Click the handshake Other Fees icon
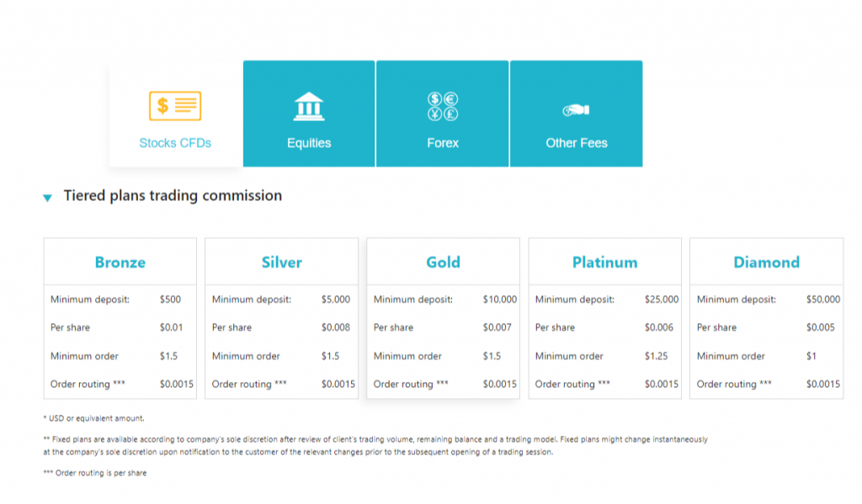Image resolution: width=862 pixels, height=504 pixels. click(576, 110)
